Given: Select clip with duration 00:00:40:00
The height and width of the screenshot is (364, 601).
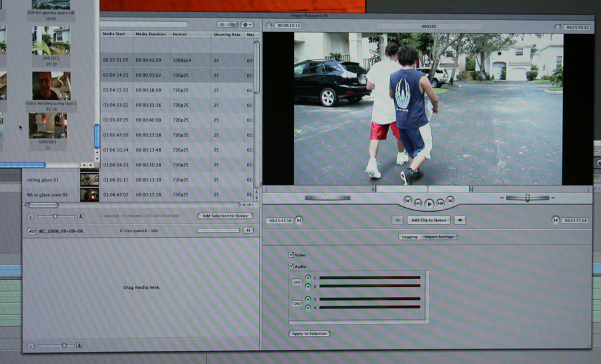Looking at the screenshot, I should click(177, 120).
